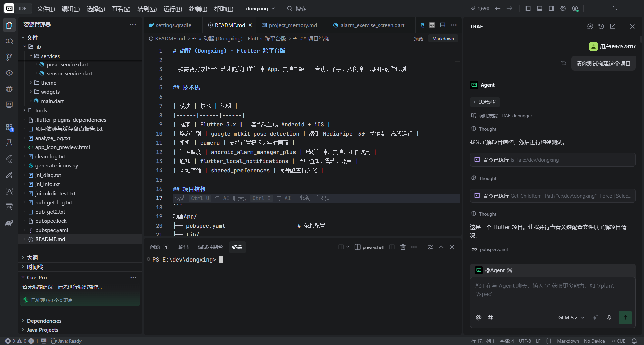Open the Testing flask icon in activity bar
Viewport: 644px width, 345px height.
pos(9,143)
